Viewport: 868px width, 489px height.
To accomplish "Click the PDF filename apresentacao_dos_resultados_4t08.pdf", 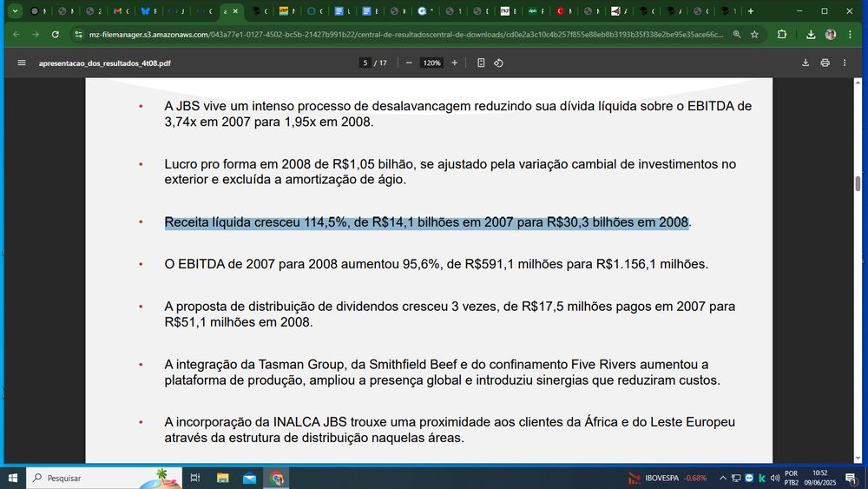I will pyautogui.click(x=105, y=63).
